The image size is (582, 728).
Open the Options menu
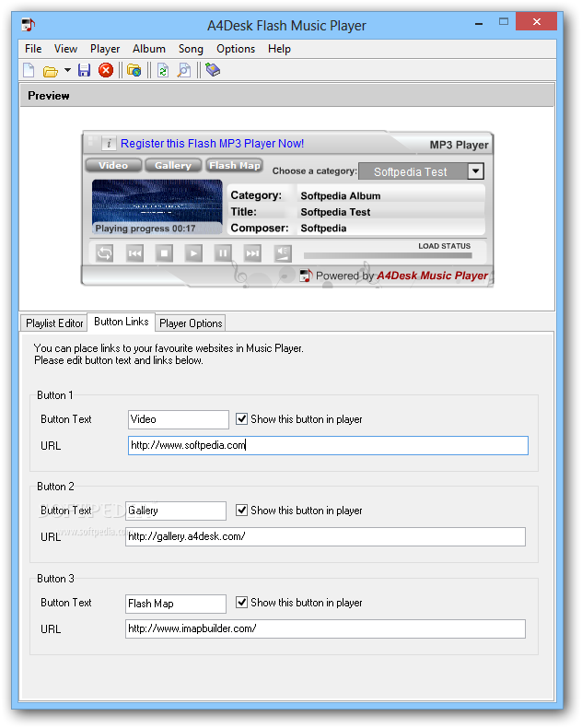(236, 49)
